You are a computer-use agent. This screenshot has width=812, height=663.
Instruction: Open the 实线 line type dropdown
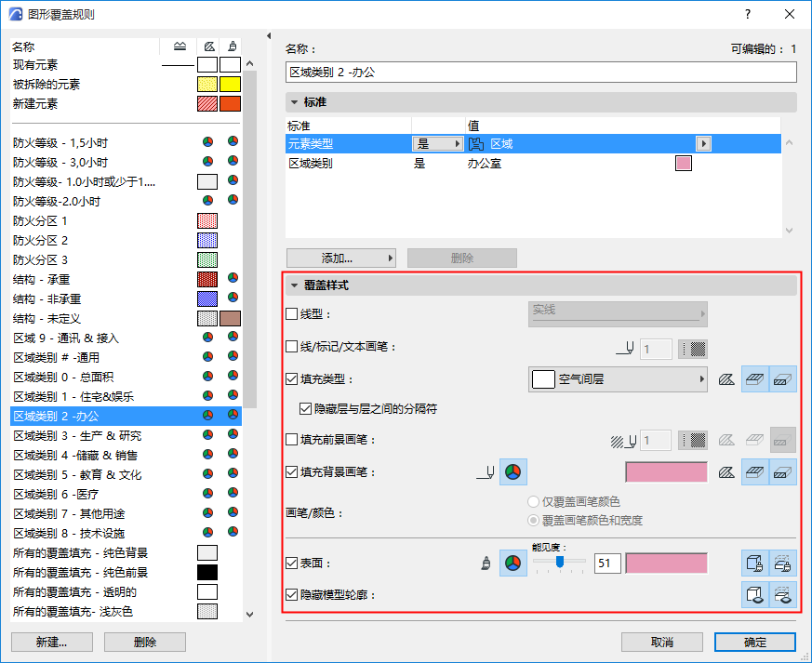618,313
